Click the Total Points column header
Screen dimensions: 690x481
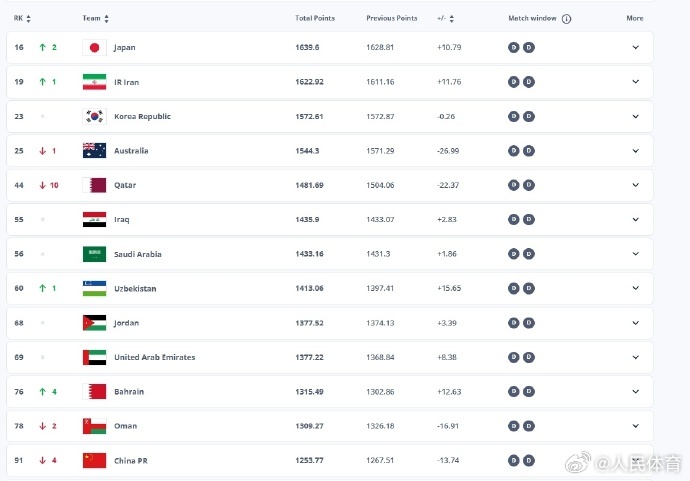coord(315,18)
